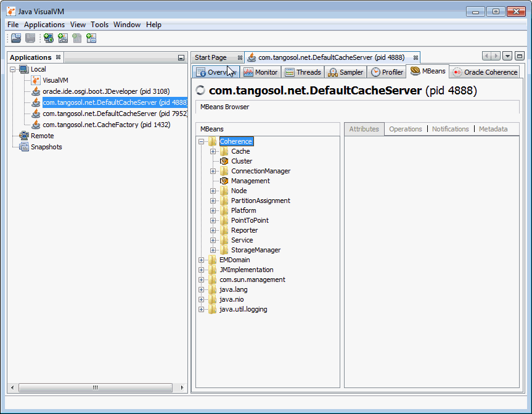Collapse the Local tree node
Screen dimensions: 532x414
[x=12, y=69]
